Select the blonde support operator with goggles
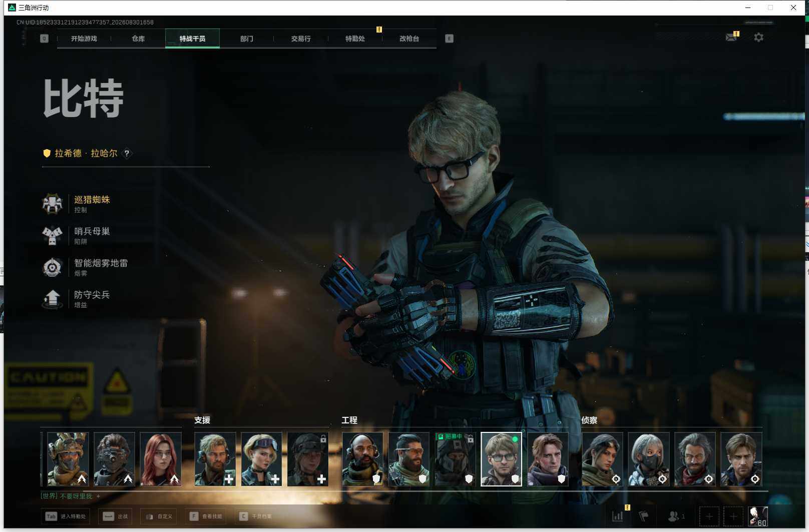 click(x=261, y=459)
